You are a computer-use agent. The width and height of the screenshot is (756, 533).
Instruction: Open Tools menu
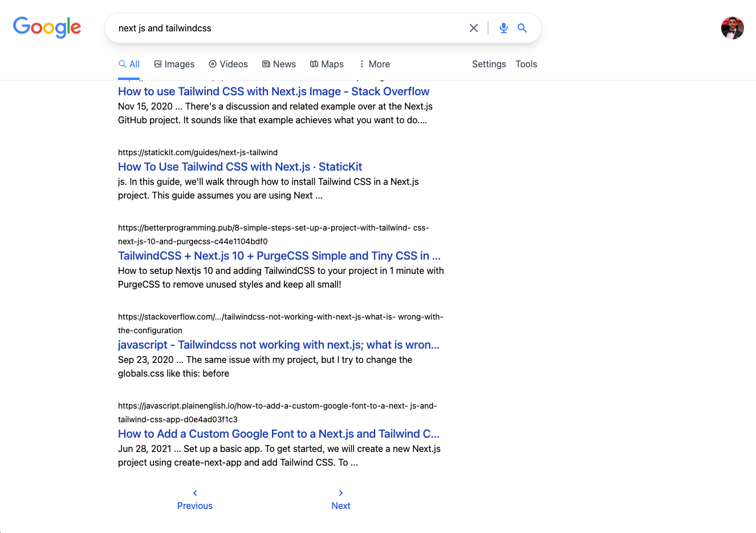pyautogui.click(x=526, y=64)
